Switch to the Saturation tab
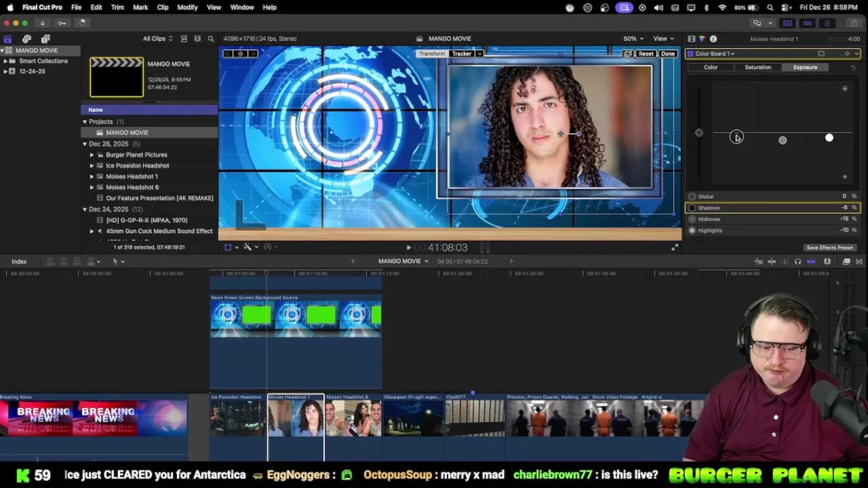The width and height of the screenshot is (868, 488). [757, 67]
